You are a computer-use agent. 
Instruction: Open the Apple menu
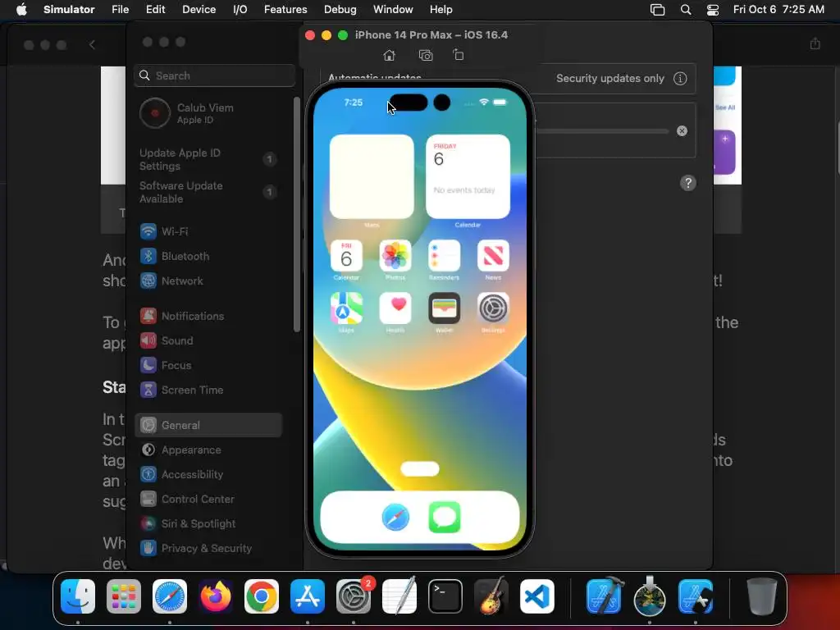tap(21, 10)
